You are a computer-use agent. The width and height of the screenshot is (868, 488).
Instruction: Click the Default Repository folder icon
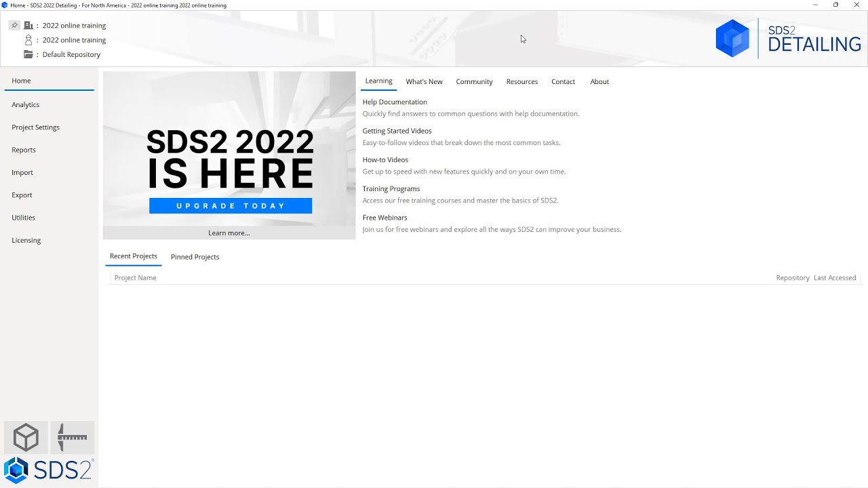click(x=28, y=54)
